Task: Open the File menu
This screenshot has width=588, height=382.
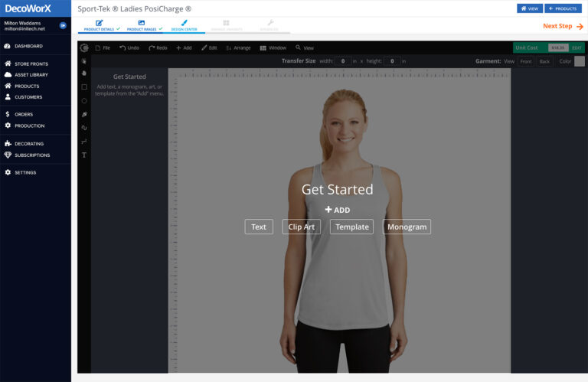Action: coord(102,47)
